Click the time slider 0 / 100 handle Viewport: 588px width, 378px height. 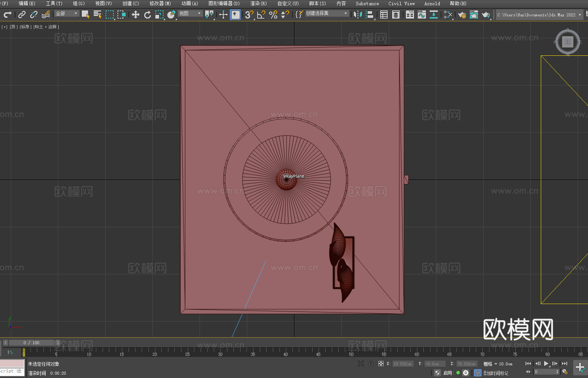pyautogui.click(x=32, y=343)
